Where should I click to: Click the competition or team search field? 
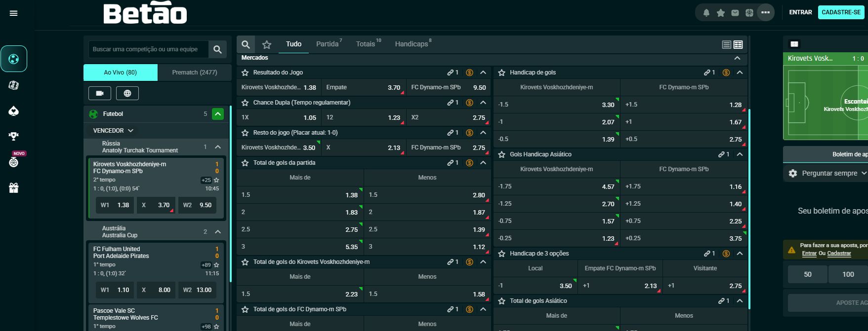click(x=148, y=49)
